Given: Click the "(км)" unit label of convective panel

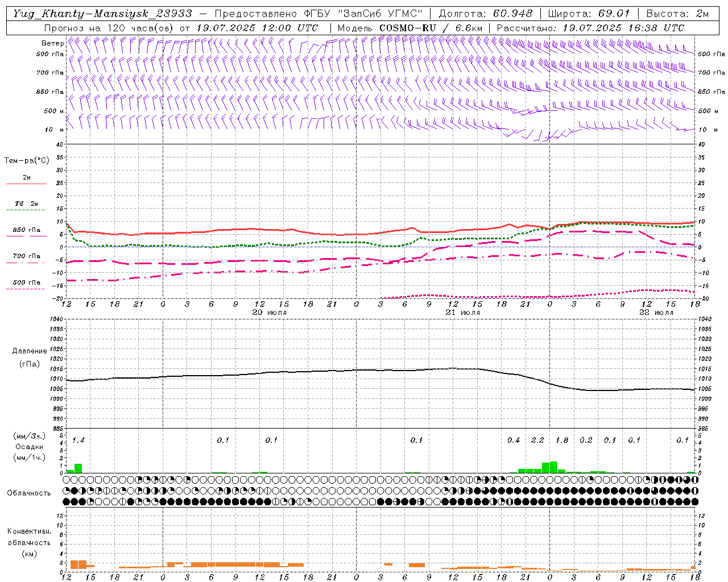Looking at the screenshot, I should click(x=29, y=554).
